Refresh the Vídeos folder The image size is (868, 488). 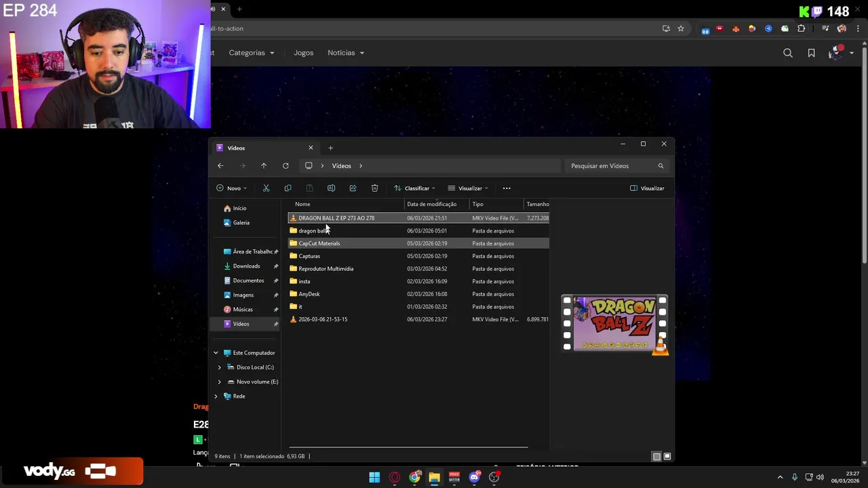pos(285,165)
